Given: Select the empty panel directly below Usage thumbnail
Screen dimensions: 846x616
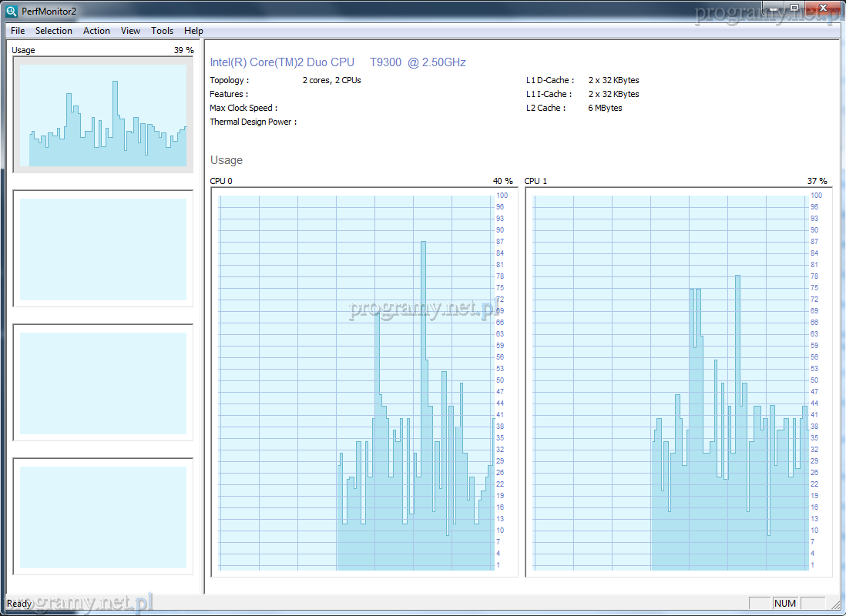Looking at the screenshot, I should pyautogui.click(x=103, y=249).
